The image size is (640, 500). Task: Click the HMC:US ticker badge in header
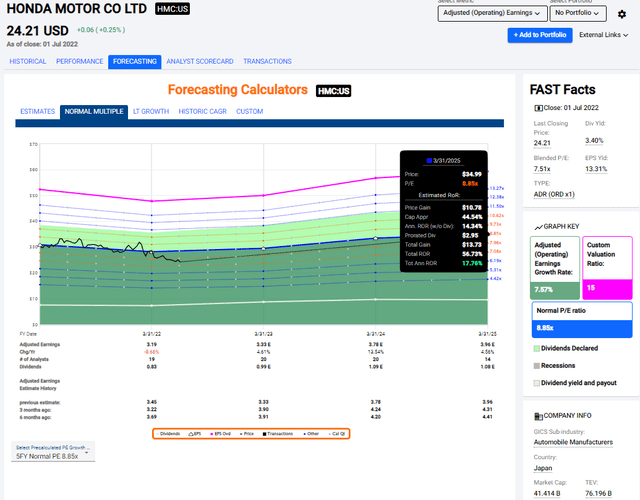(x=173, y=9)
